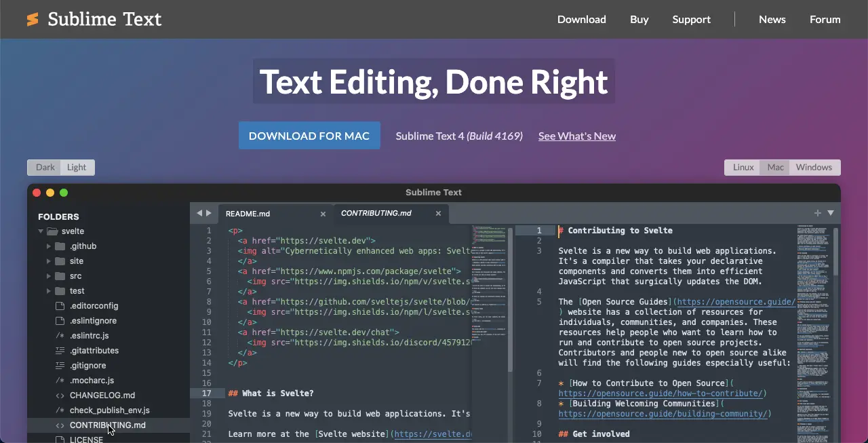Switch screenshot theme to Light
This screenshot has width=868, height=443.
(77, 168)
